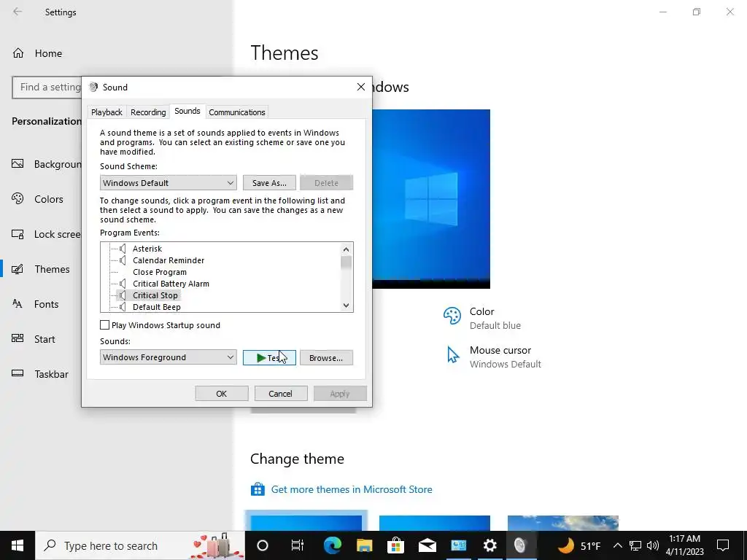Enable Play Windows Startup sound checkbox

105,324
